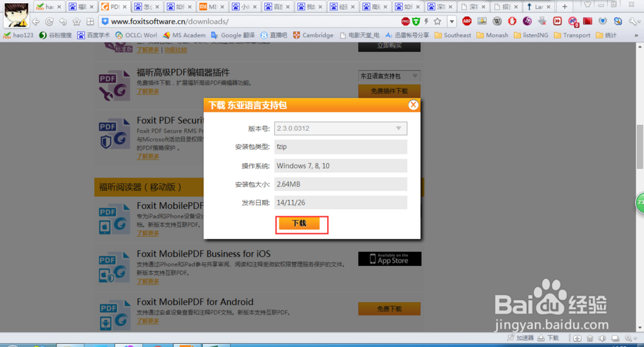Click the PRO red badge icon in address bar
Screen dimensions: 644x347
(x=405, y=21)
